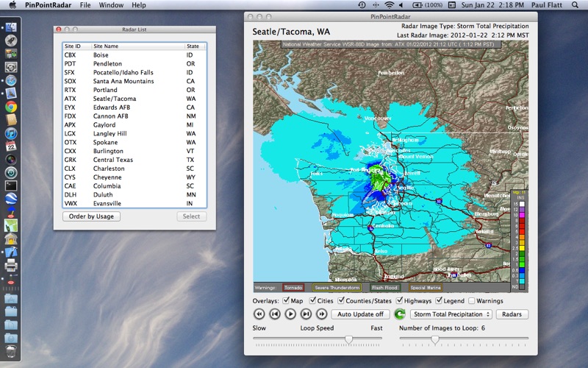Select the Langley Hill radar row
Viewport: 588px width, 368px height.
click(x=135, y=133)
